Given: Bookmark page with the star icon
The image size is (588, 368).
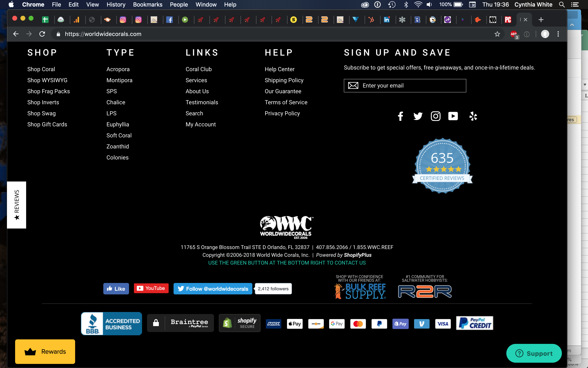Looking at the screenshot, I should [497, 34].
